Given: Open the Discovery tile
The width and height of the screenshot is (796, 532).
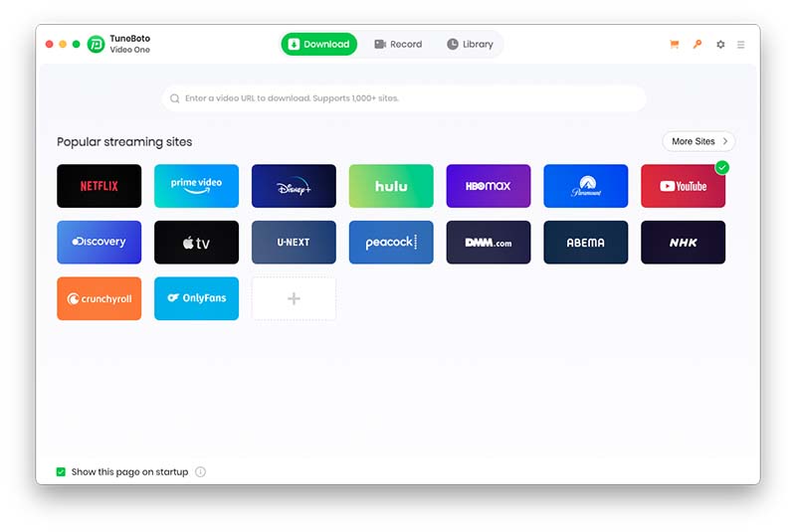Looking at the screenshot, I should [99, 242].
